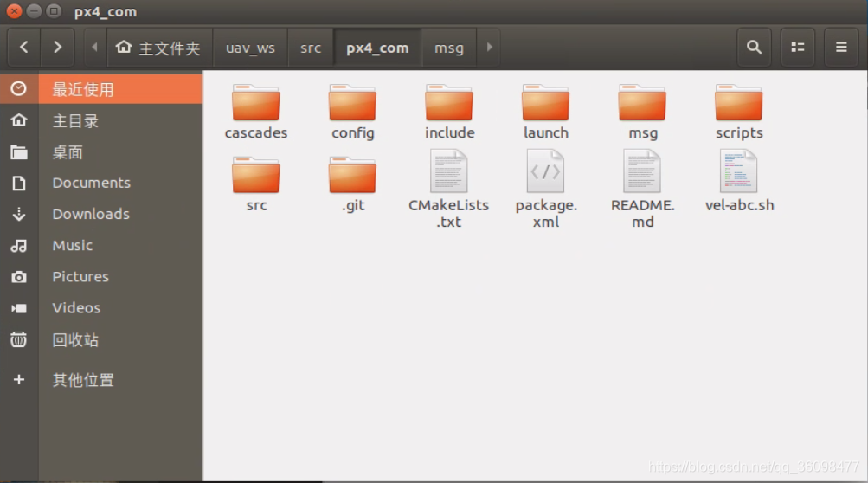Click the Downloads arrow icon in sidebar

19,215
